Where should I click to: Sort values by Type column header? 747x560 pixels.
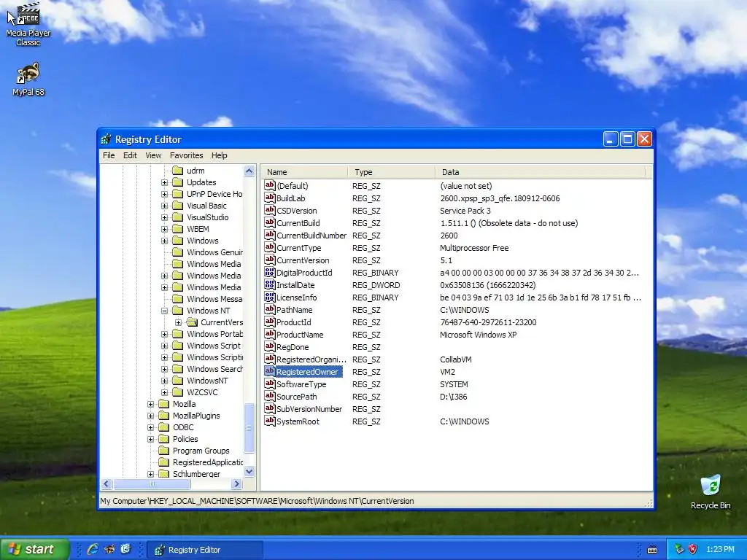point(391,172)
